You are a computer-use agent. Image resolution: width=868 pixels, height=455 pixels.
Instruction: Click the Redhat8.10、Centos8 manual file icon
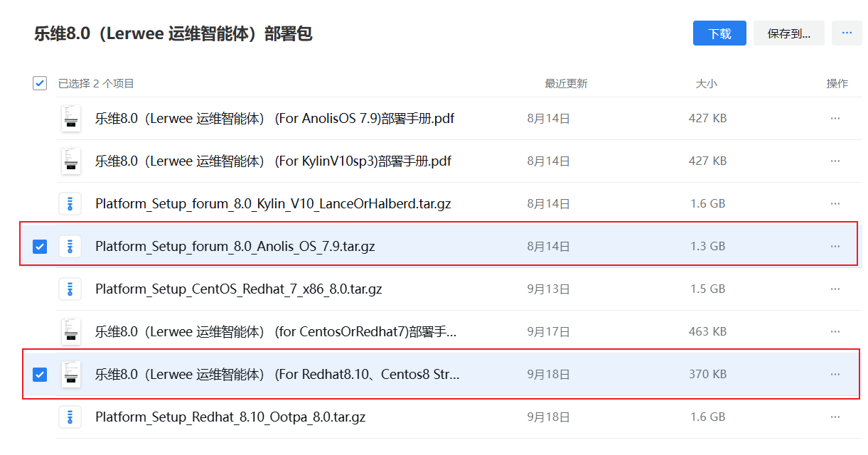70,375
